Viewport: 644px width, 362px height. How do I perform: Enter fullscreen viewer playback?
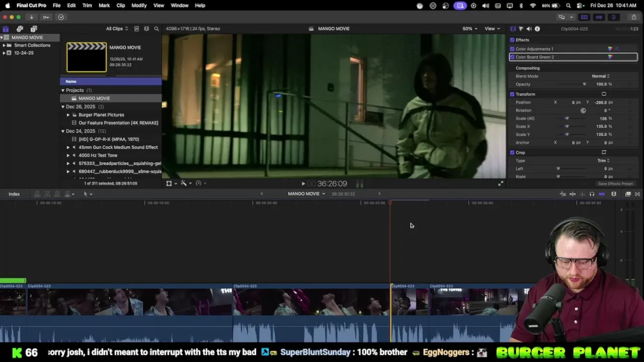click(501, 184)
